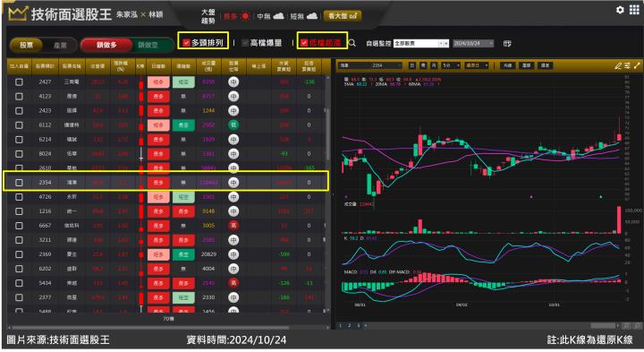Viewport: 644px width, 352px height.
Task: Click the plus icon next to 全部股票
Action: click(x=446, y=43)
